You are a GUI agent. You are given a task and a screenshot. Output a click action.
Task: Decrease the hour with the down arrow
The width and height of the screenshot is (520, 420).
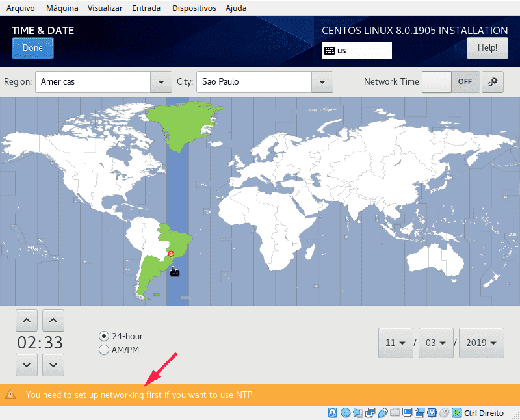click(27, 365)
